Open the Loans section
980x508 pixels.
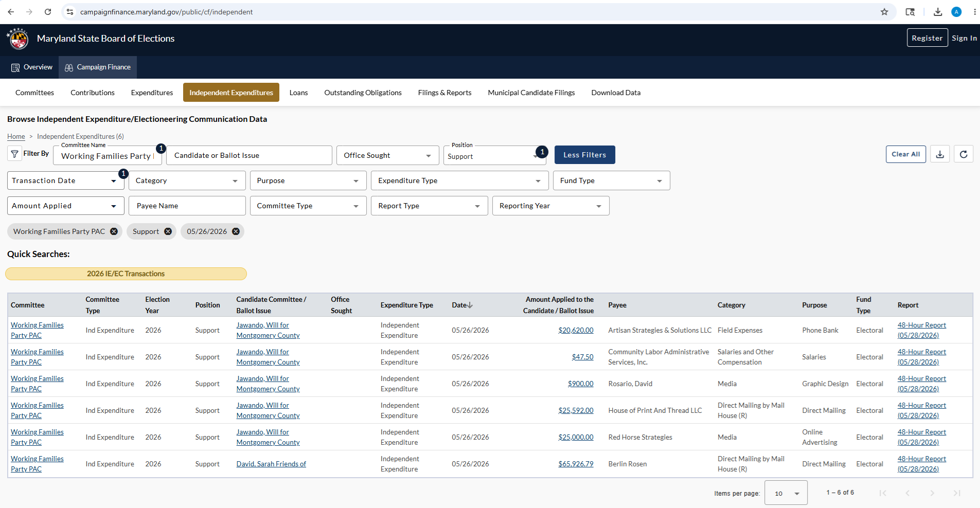pyautogui.click(x=298, y=93)
